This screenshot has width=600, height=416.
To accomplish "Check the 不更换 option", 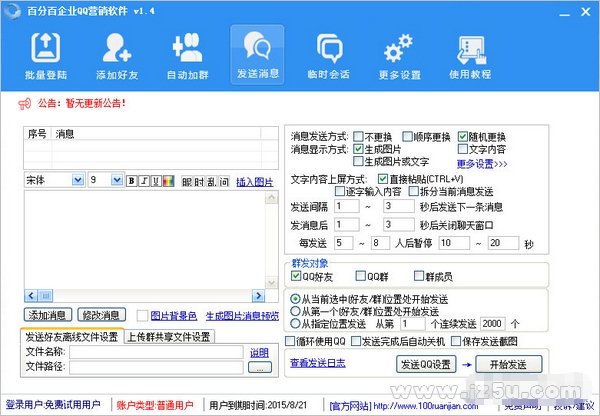I will click(358, 136).
